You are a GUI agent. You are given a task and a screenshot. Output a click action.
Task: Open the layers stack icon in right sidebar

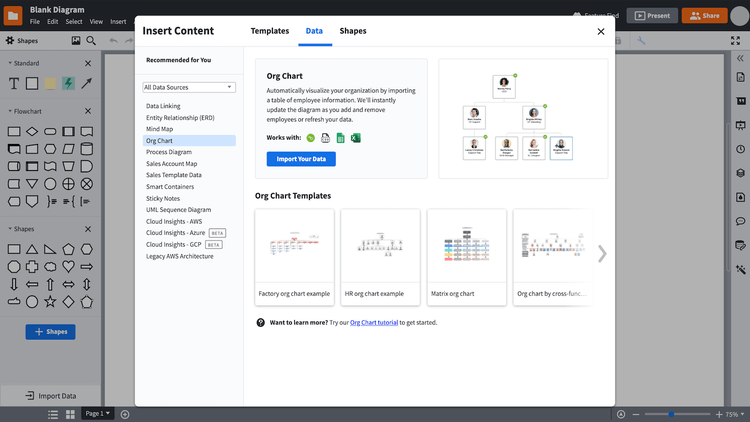pyautogui.click(x=740, y=173)
